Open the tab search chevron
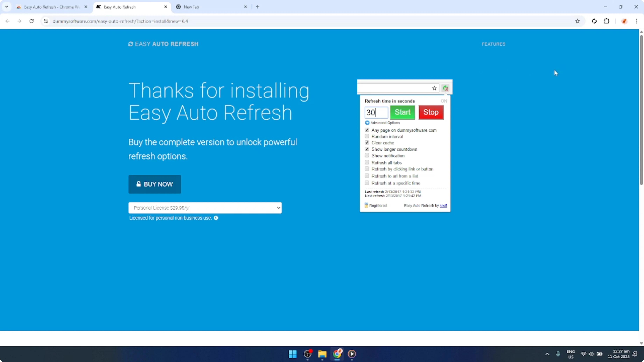The width and height of the screenshot is (644, 362). 7,7
